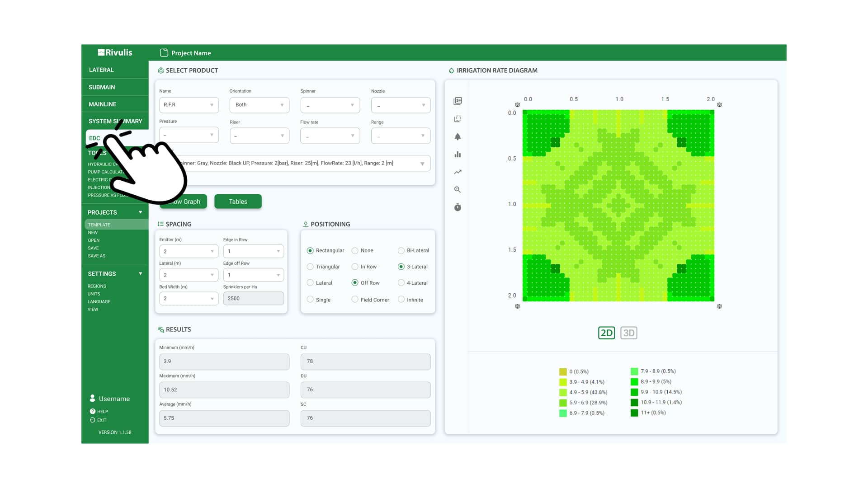Open the bar chart view for irrigation data

(458, 154)
